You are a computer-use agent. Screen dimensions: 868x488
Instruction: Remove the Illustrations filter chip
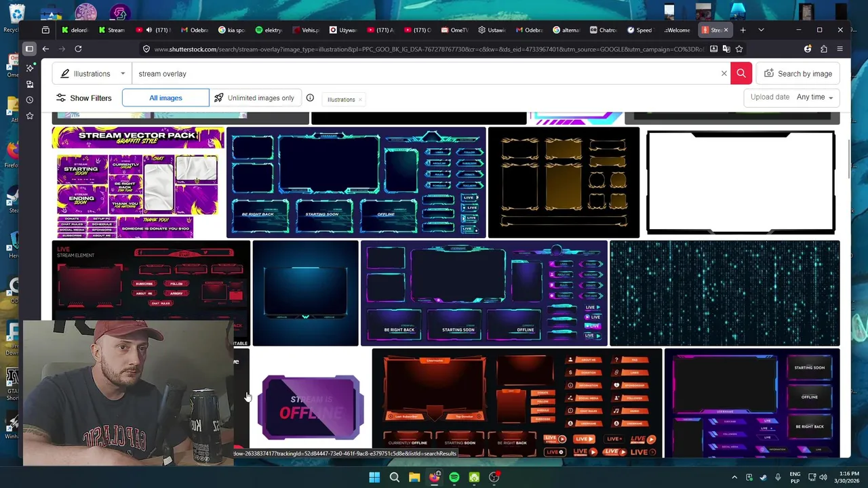pos(360,100)
